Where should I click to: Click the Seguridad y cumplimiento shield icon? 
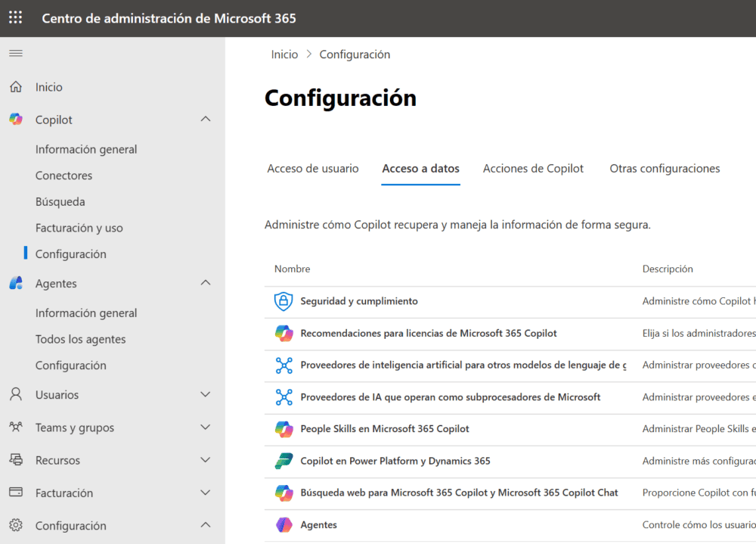point(283,300)
